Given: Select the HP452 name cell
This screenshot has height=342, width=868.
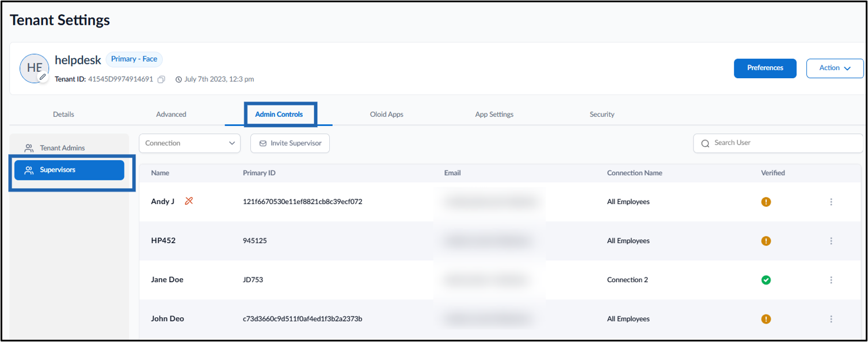Looking at the screenshot, I should (x=163, y=241).
